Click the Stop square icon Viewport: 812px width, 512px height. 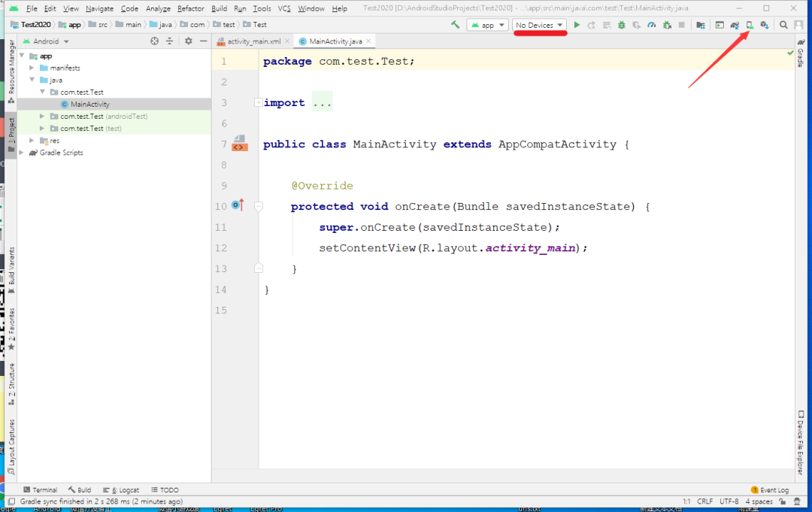(x=682, y=25)
